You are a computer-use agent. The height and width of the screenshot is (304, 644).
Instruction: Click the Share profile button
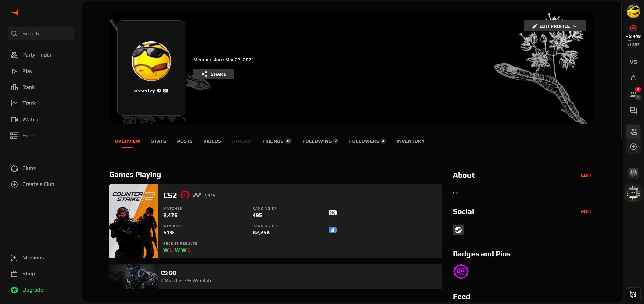tap(213, 74)
